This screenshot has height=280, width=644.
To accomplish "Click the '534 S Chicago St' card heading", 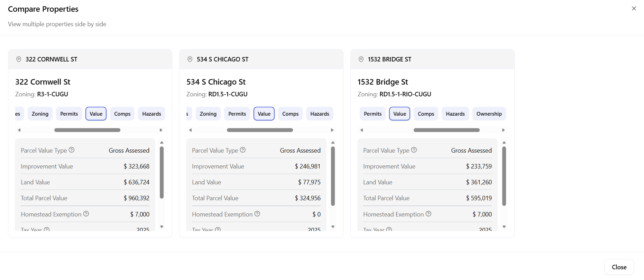I will [x=216, y=82].
